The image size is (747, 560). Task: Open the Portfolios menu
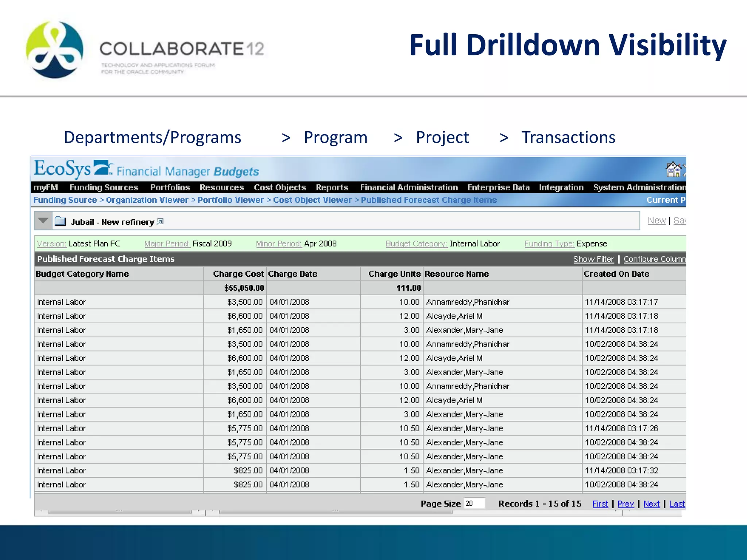tap(170, 187)
